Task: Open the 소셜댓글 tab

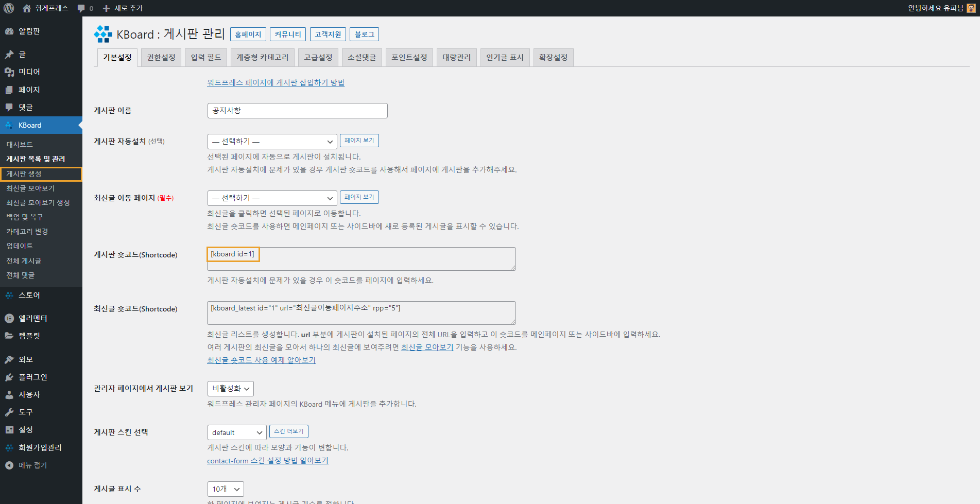Action: 362,57
